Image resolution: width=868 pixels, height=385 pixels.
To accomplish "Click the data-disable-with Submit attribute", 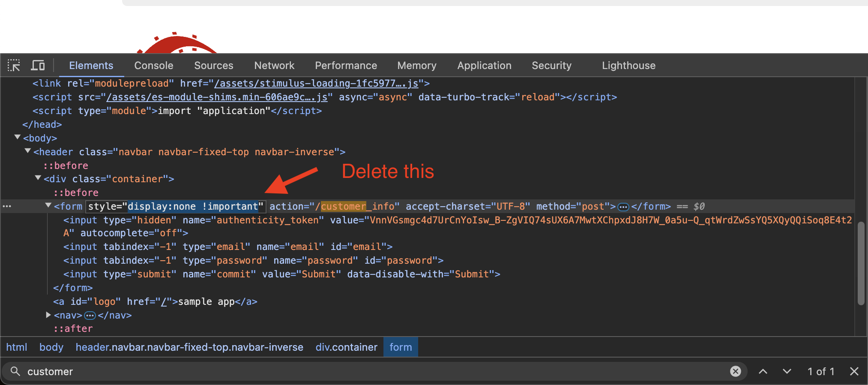I will pyautogui.click(x=421, y=274).
